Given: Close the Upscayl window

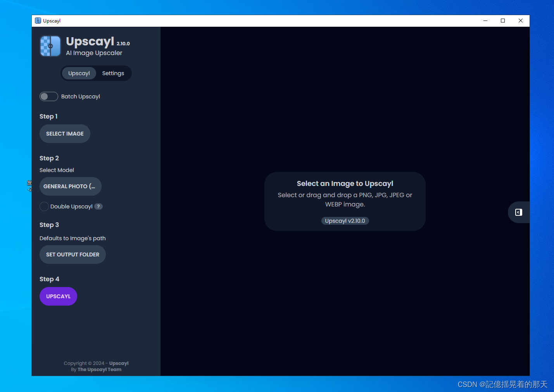Looking at the screenshot, I should point(521,21).
